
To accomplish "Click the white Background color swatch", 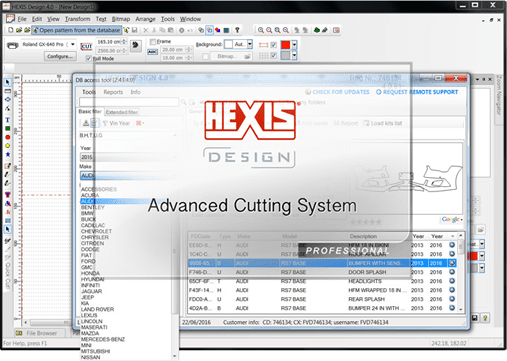I will [x=229, y=44].
